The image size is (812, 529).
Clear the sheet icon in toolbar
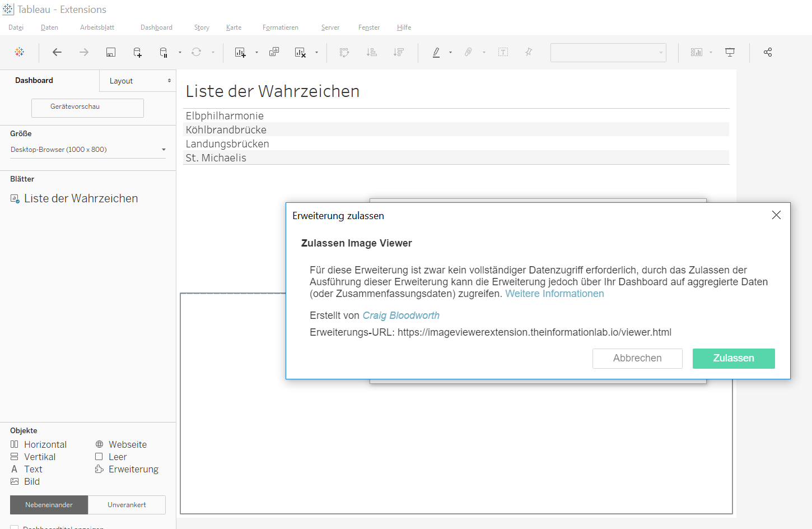pos(300,52)
